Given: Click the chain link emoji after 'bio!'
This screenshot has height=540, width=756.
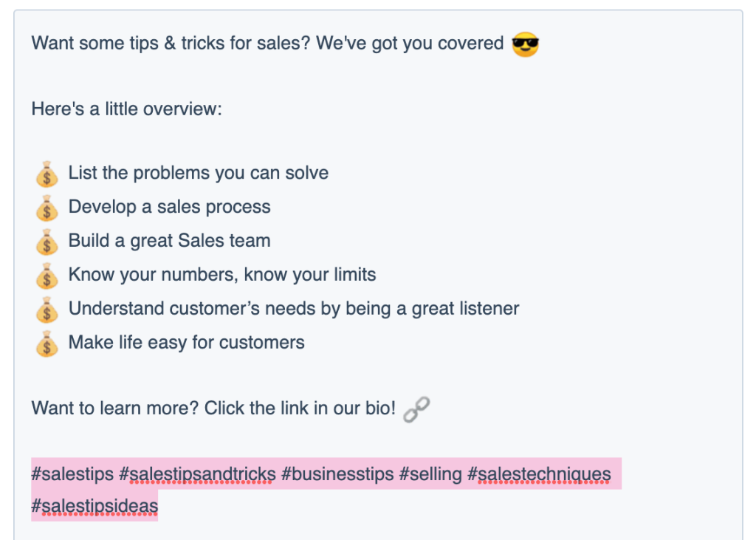Looking at the screenshot, I should coord(416,409).
